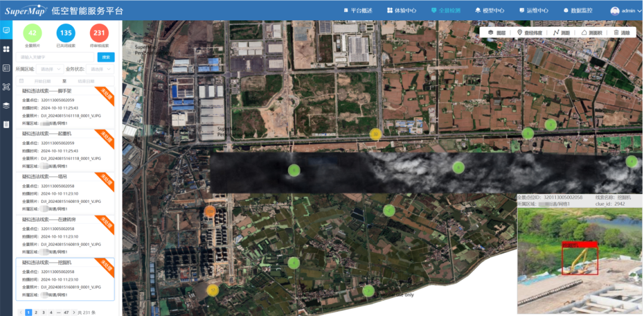Click the blue 135 已关闭线索 counter

pos(66,33)
